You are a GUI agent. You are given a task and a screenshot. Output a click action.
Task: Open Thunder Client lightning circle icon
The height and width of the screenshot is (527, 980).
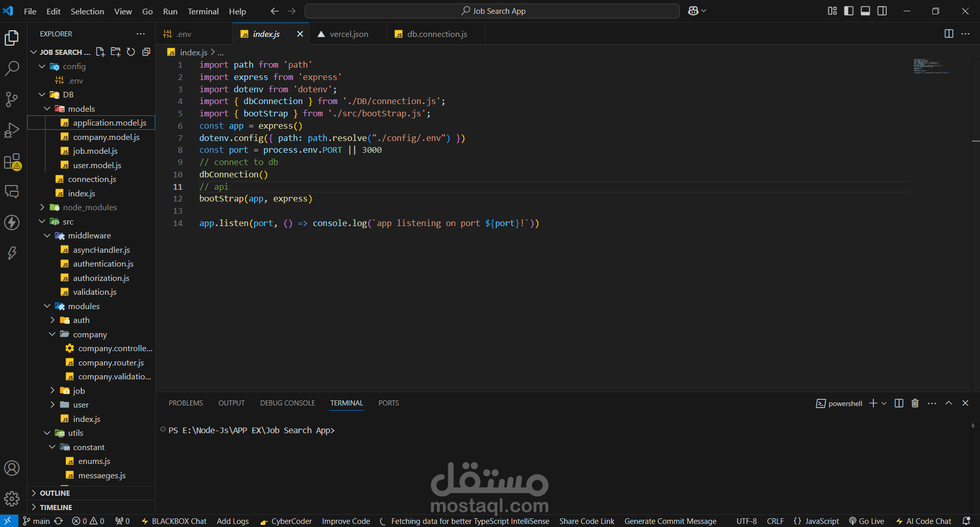pos(12,222)
